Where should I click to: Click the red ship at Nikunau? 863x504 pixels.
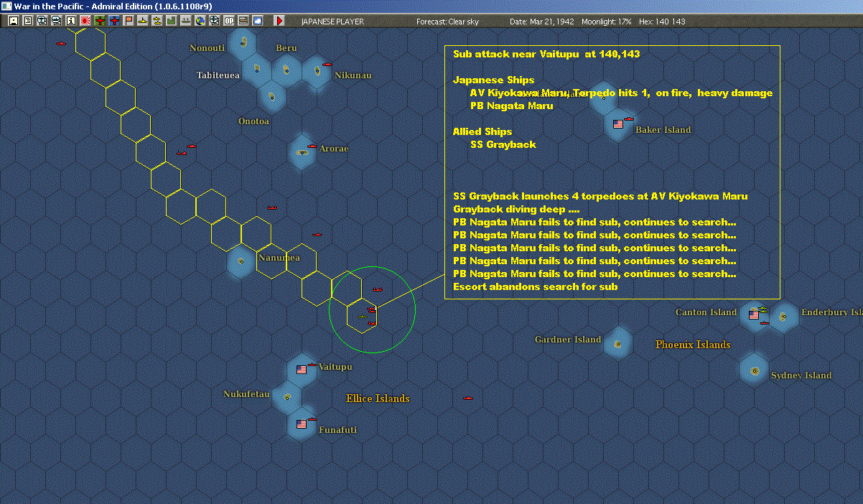coord(327,65)
